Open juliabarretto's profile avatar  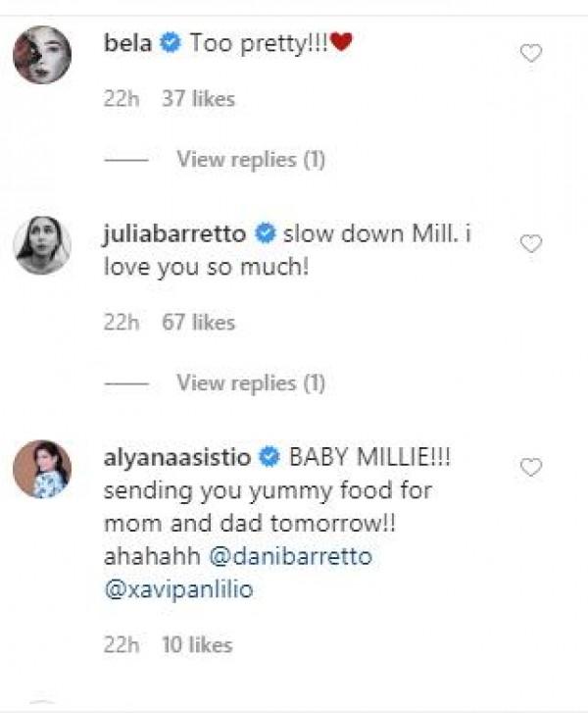pyautogui.click(x=40, y=245)
